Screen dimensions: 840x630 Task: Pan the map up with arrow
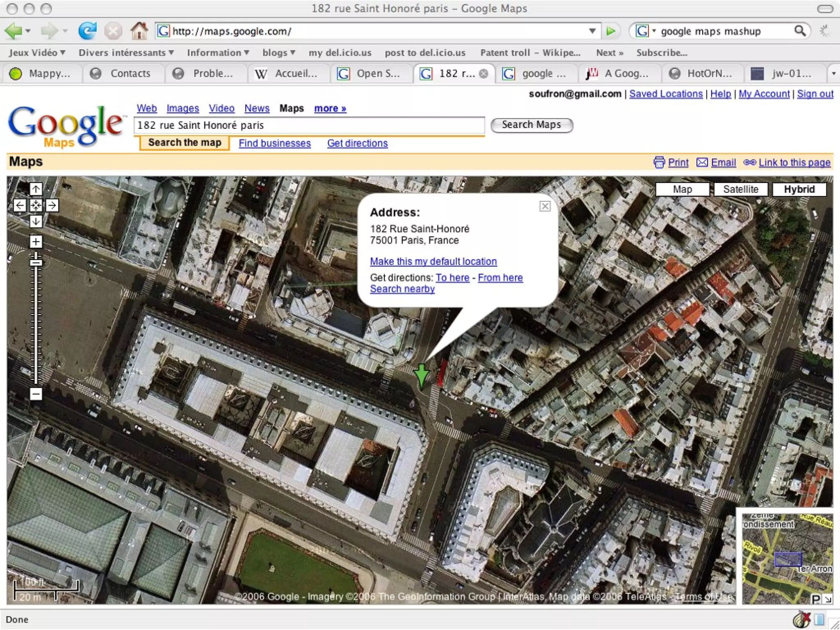coord(36,189)
